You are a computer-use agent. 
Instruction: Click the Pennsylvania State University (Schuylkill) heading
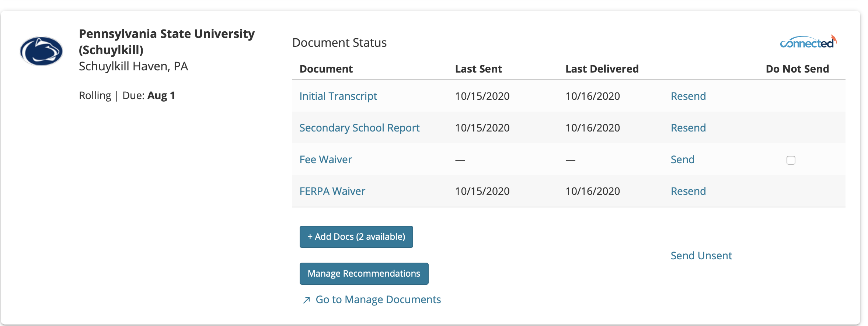coord(167,42)
